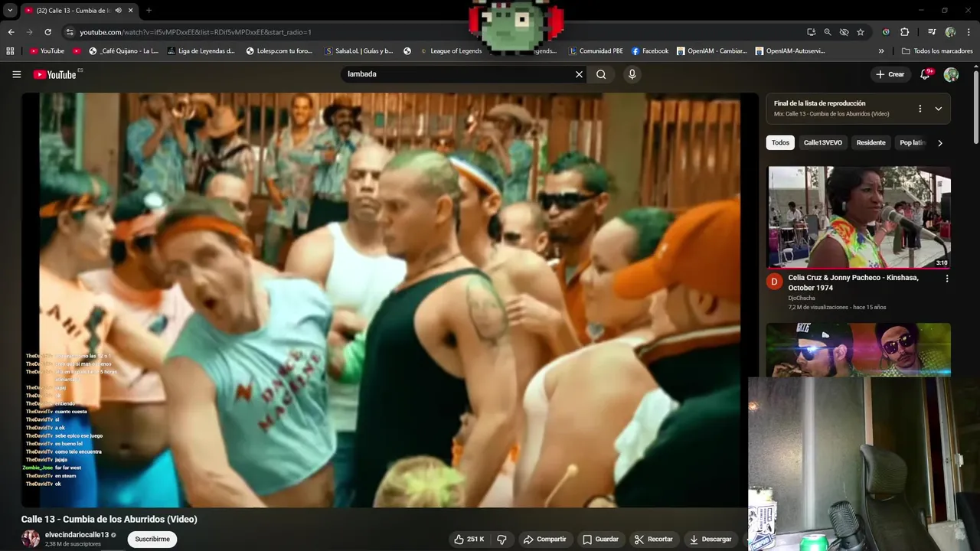Screen dimensions: 980x551
Task: Click the page vertical scrollbar
Action: click(976, 107)
